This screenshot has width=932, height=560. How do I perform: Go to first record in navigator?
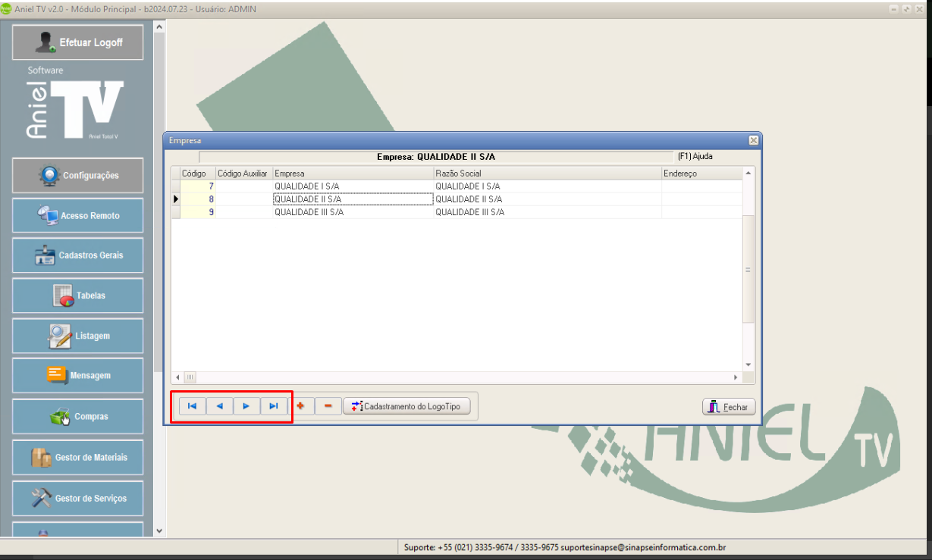pyautogui.click(x=193, y=406)
